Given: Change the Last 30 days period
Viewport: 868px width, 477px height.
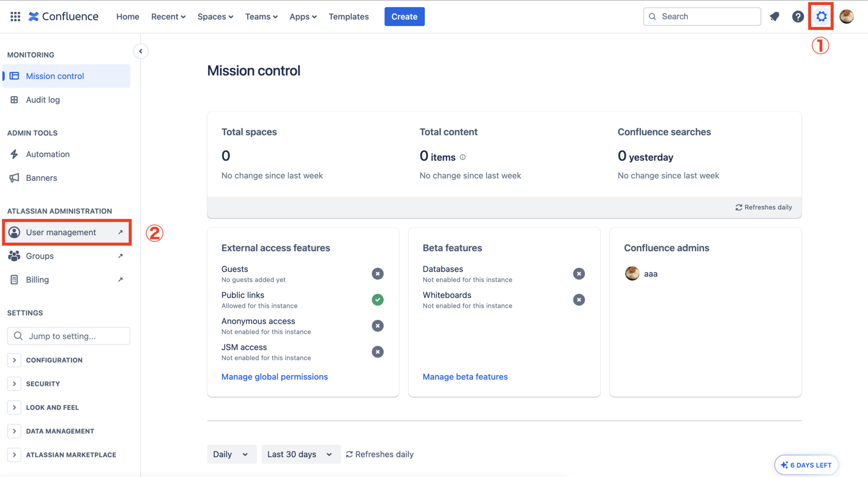Looking at the screenshot, I should 301,454.
